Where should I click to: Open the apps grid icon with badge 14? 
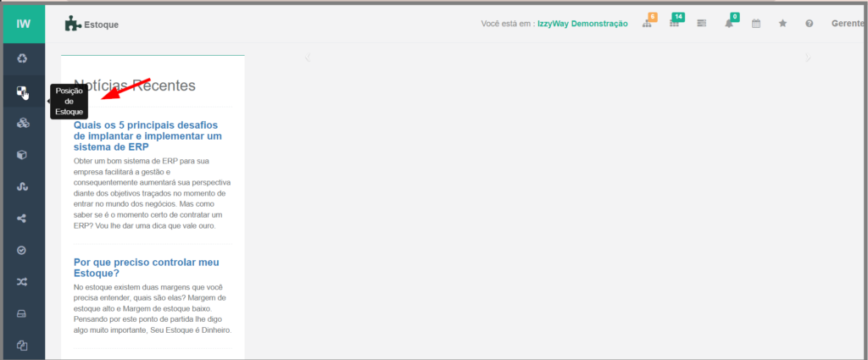[x=675, y=24]
